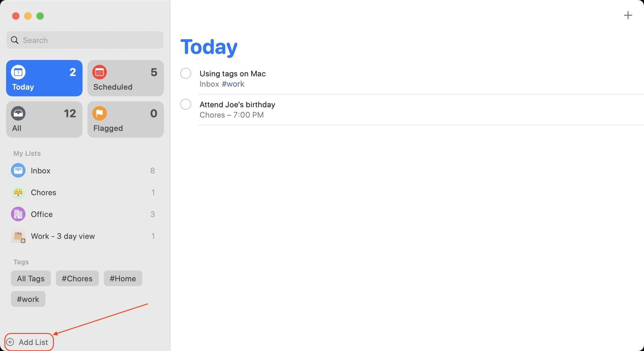The height and width of the screenshot is (351, 644).
Task: Click the All Tags filter button
Action: 31,278
